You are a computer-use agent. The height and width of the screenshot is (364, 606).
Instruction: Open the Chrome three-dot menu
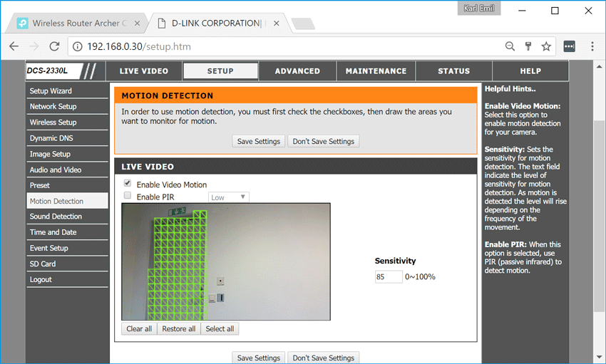pyautogui.click(x=592, y=46)
